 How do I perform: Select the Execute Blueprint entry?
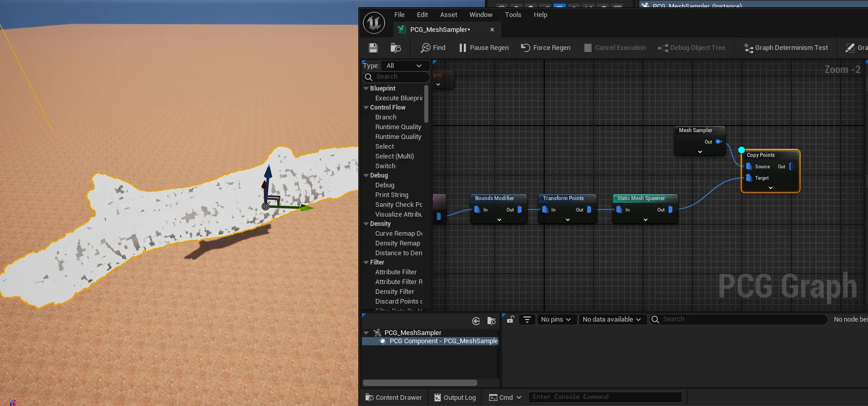tap(398, 98)
